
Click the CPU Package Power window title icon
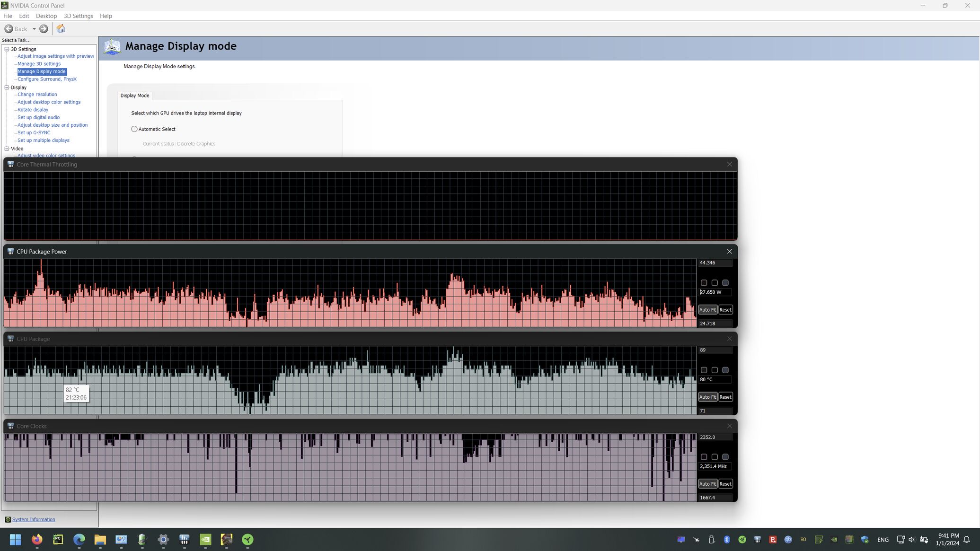coord(10,252)
